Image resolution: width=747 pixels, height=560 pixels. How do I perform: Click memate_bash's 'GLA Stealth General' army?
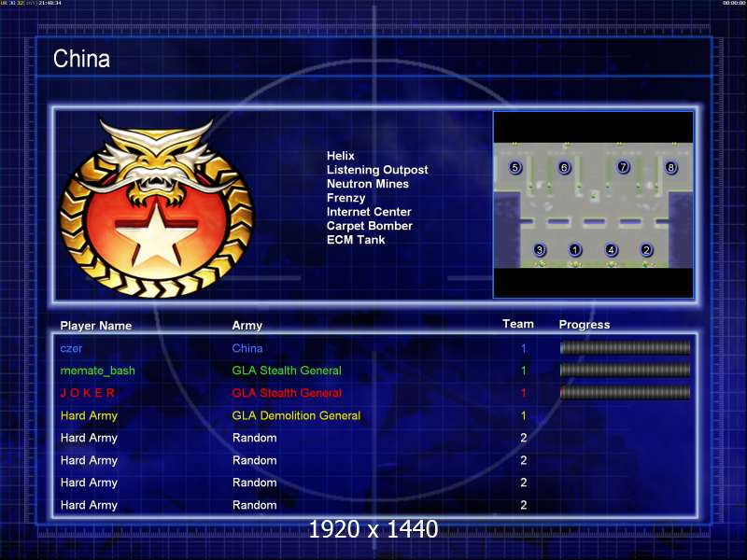(x=287, y=371)
